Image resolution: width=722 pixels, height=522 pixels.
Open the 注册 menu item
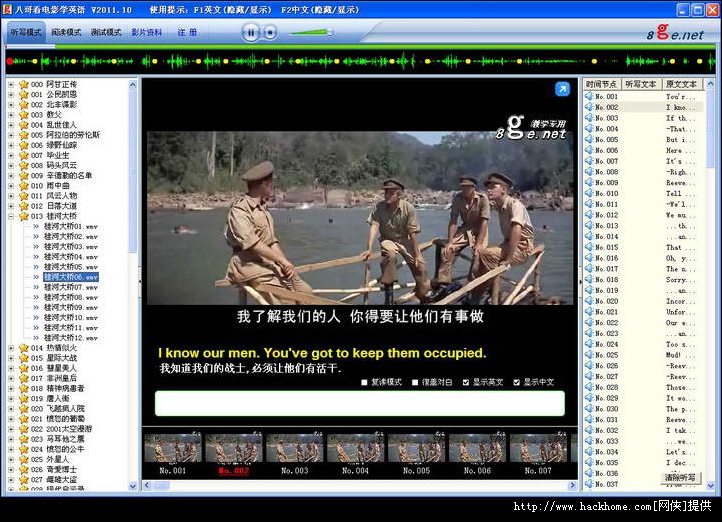click(187, 32)
